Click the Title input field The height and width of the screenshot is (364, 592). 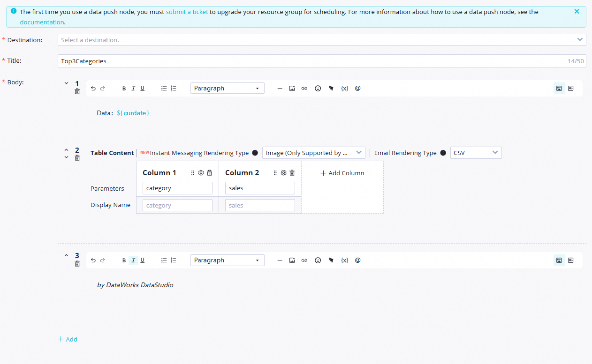pyautogui.click(x=322, y=61)
